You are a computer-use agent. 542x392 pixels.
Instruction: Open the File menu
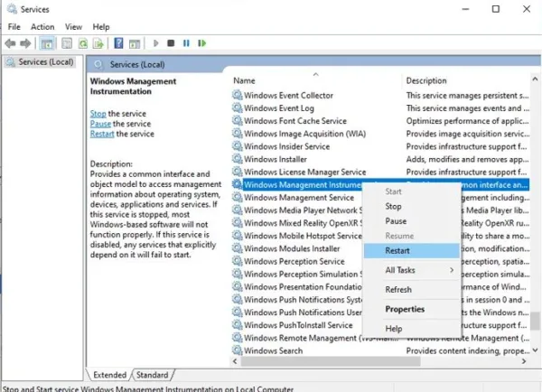click(x=14, y=27)
